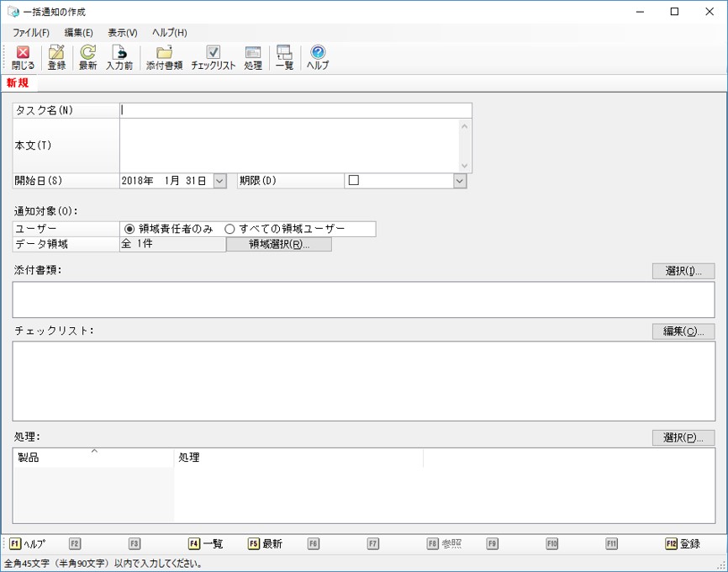Click the 編集(C)... checklist button
The image size is (728, 572).
point(683,331)
